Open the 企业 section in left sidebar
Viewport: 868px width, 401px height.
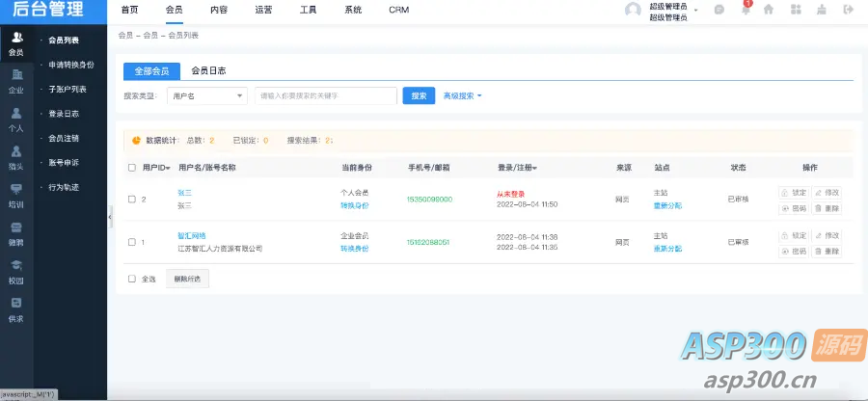[16, 81]
